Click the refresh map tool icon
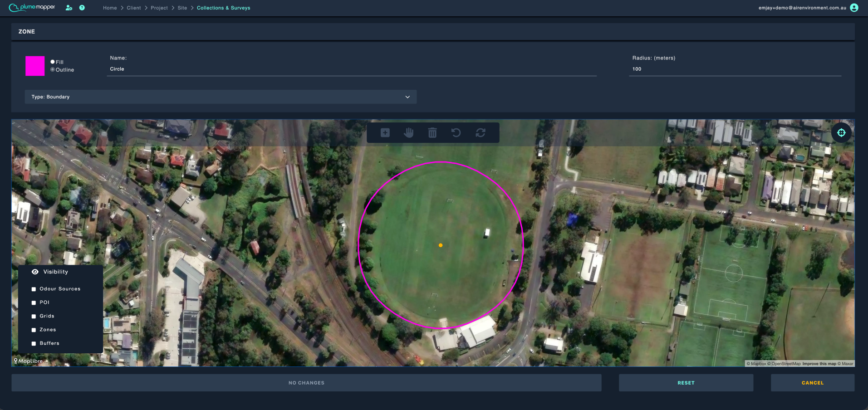The image size is (868, 410). [x=481, y=132]
